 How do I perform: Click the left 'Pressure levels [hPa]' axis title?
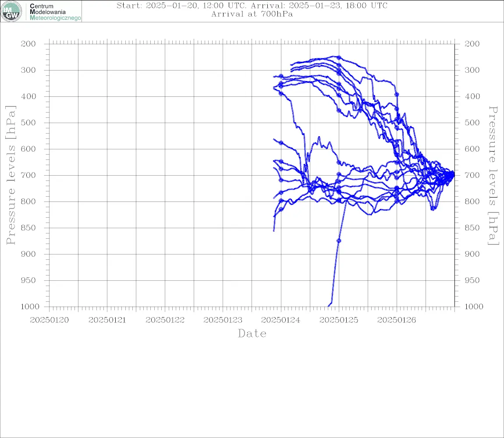(x=11, y=175)
